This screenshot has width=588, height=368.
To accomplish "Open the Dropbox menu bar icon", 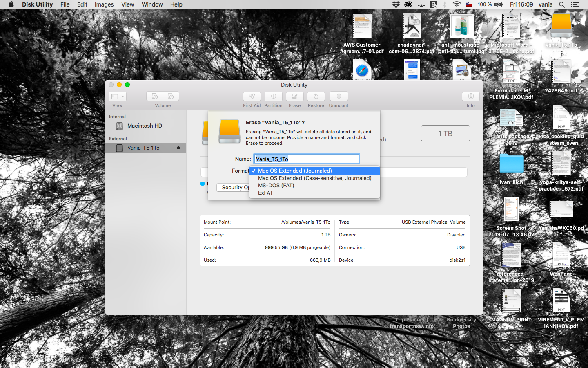I will coord(396,4).
